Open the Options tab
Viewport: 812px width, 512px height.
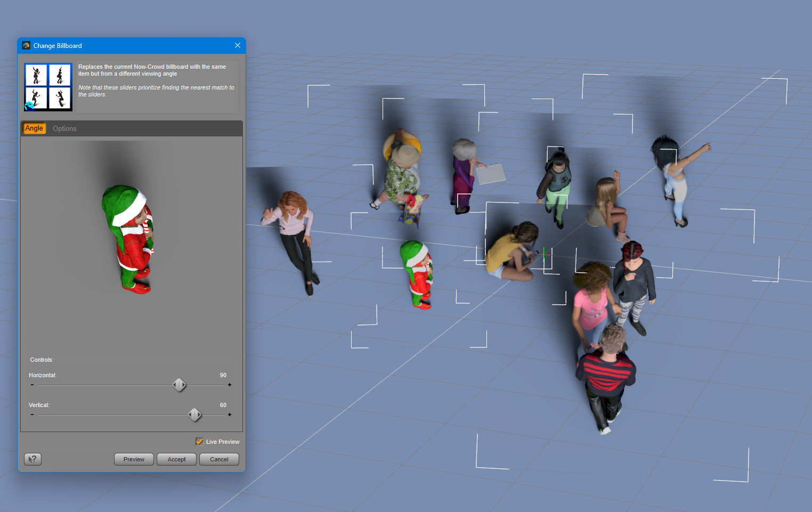pos(64,128)
